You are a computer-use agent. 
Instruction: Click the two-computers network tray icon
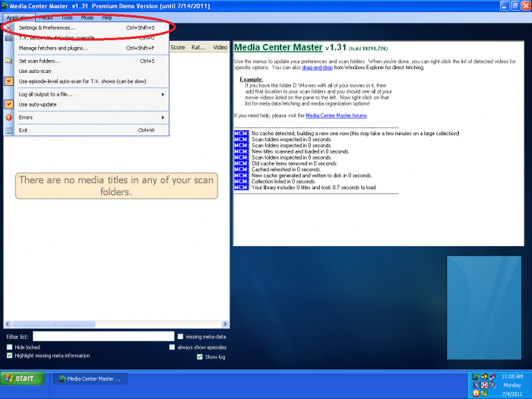tap(492, 377)
